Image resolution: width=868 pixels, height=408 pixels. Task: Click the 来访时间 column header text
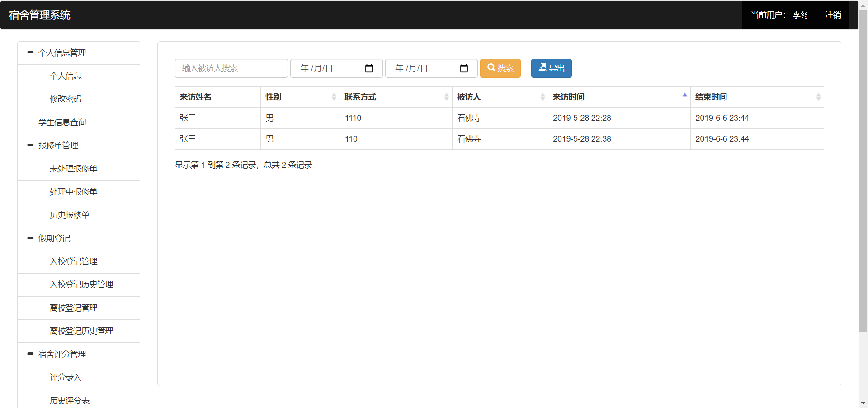(569, 97)
